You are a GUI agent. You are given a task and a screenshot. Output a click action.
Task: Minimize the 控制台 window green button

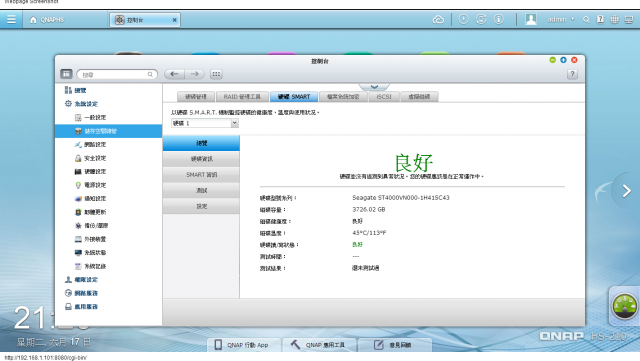pyautogui.click(x=552, y=60)
